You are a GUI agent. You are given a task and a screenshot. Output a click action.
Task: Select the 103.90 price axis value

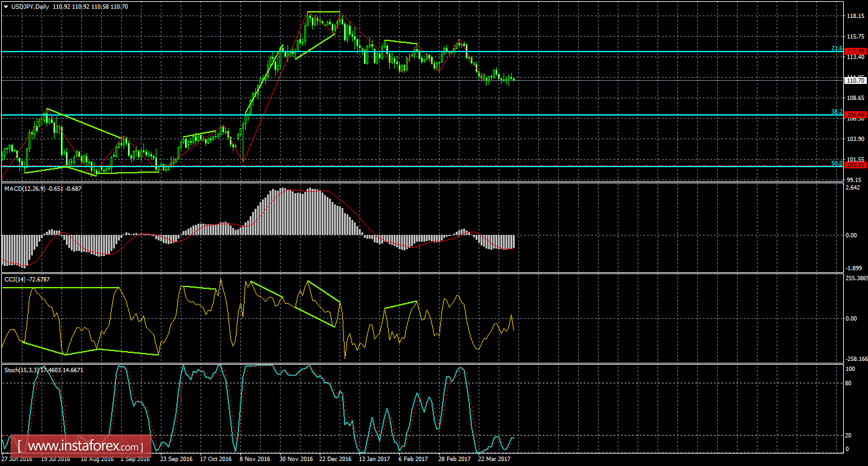click(x=856, y=139)
